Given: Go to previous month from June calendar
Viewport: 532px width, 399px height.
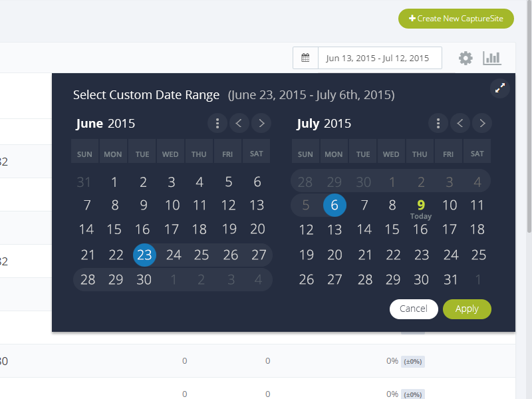Looking at the screenshot, I should pyautogui.click(x=239, y=123).
